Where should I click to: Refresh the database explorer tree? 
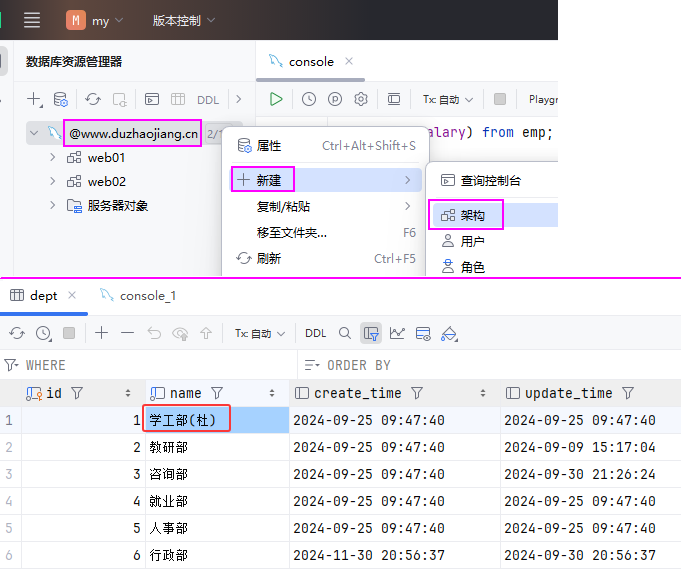pos(93,99)
